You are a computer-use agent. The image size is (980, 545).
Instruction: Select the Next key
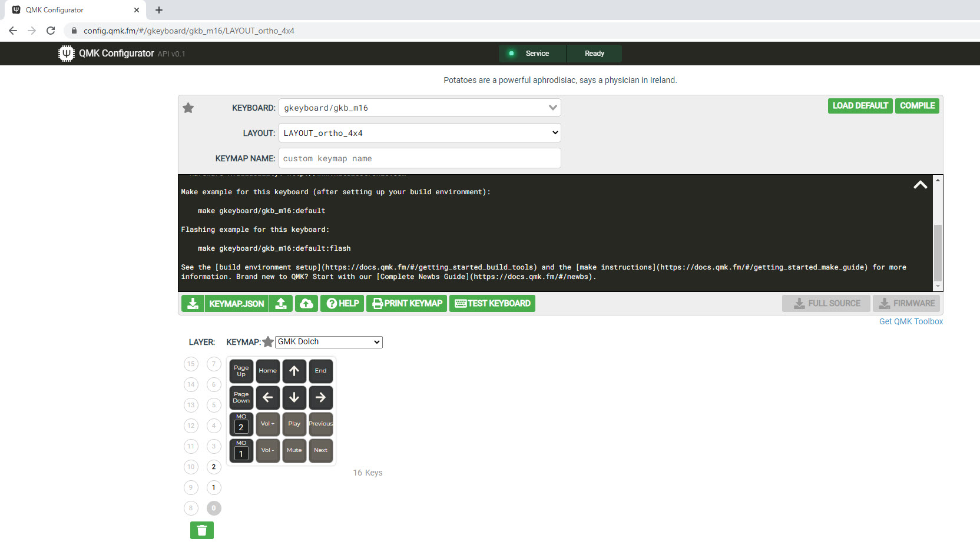pos(321,450)
